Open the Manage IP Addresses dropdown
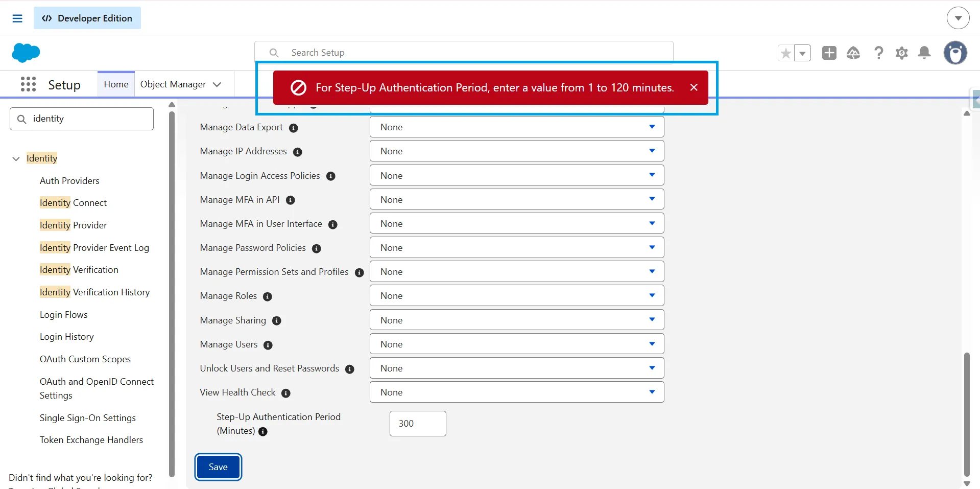 coord(517,151)
